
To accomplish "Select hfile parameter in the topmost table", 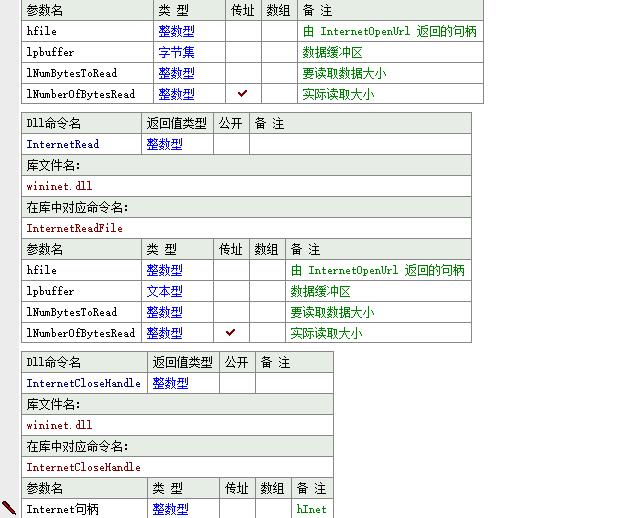I will pyautogui.click(x=41, y=31).
